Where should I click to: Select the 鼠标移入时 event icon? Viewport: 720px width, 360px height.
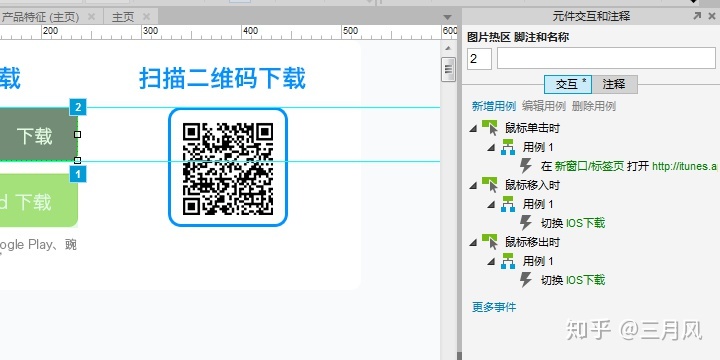[490, 185]
